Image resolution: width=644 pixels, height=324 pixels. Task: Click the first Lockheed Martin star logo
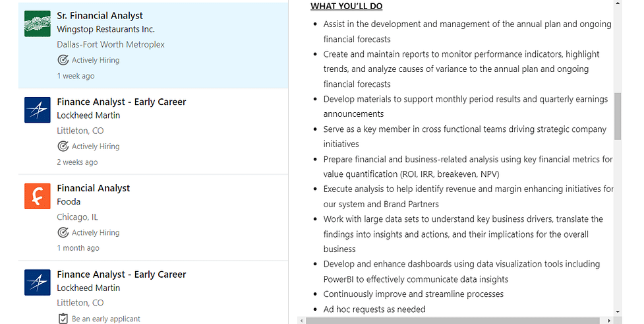coord(38,110)
